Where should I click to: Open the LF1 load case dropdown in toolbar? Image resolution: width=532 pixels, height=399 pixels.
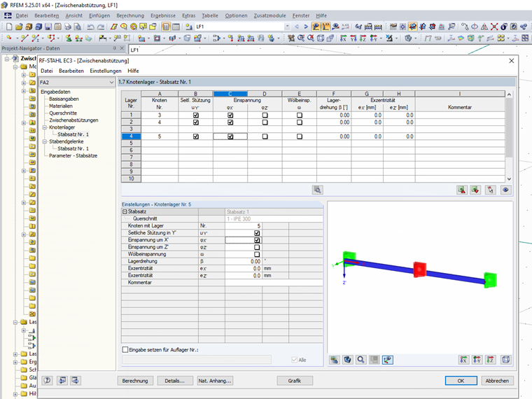[288, 27]
